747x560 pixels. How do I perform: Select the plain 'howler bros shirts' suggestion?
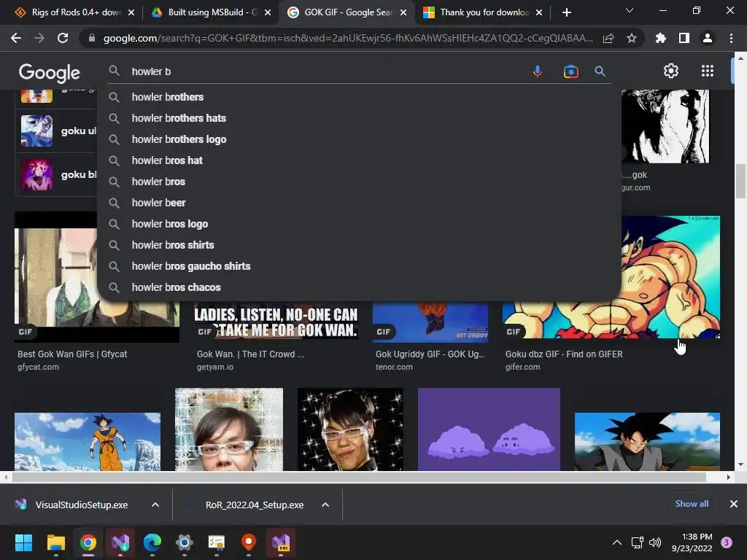359,245
